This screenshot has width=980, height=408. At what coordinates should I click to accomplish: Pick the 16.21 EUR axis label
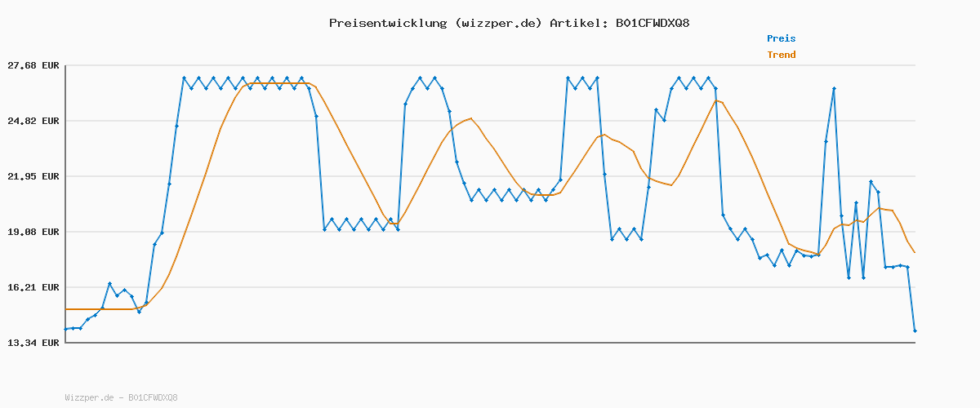click(x=33, y=287)
